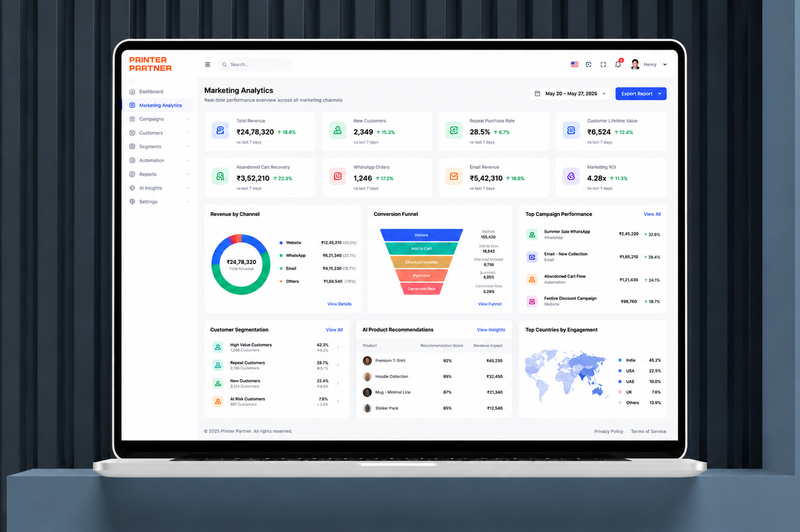Click the Repeat Purchase Rate icon
The height and width of the screenshot is (532, 800).
click(x=454, y=131)
